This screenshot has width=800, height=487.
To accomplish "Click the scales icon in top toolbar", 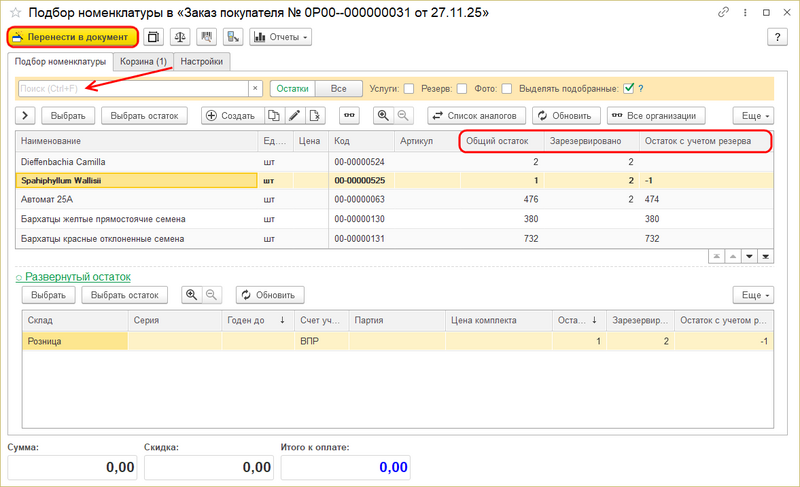I will click(180, 37).
